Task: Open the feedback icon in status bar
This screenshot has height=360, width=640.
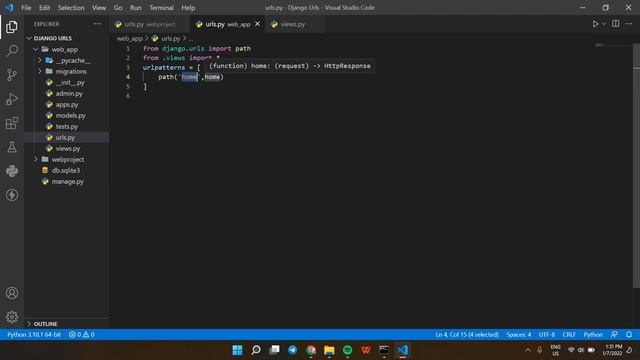Action: click(x=614, y=334)
